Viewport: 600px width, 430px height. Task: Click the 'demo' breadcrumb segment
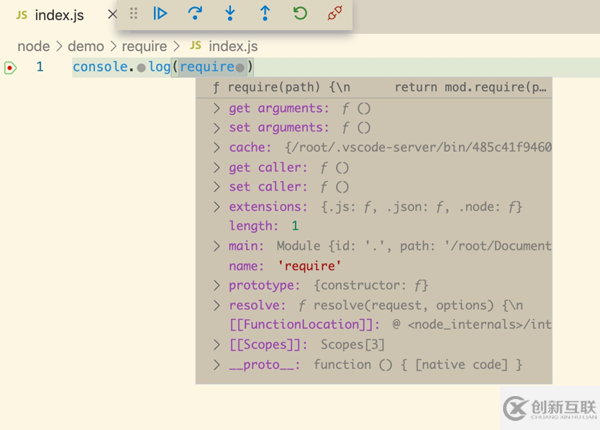(x=85, y=46)
